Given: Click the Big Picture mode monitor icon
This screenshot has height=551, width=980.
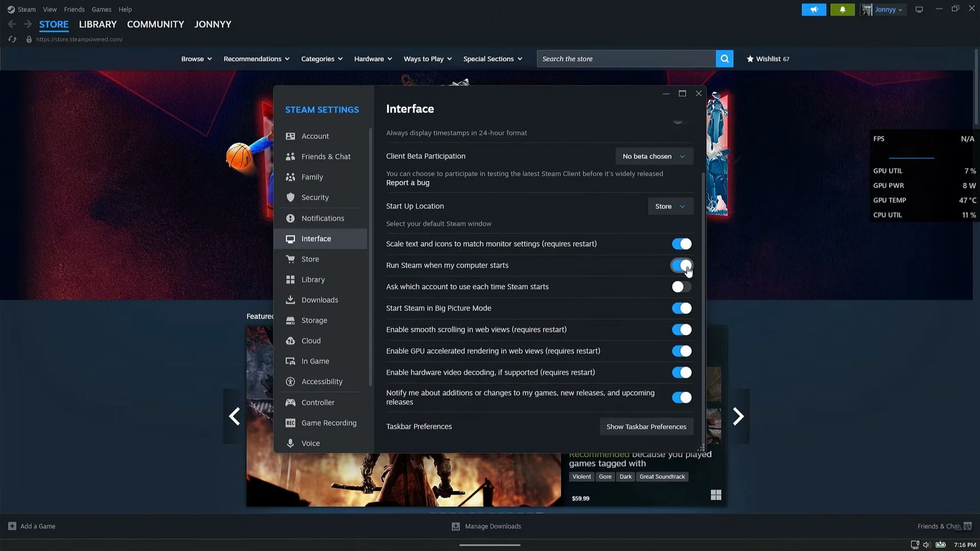Looking at the screenshot, I should click(x=919, y=10).
